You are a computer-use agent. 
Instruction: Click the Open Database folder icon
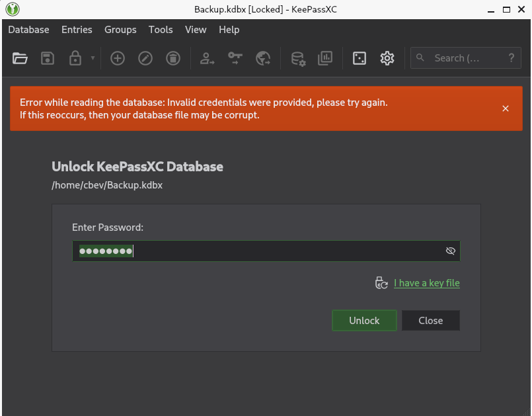point(20,58)
